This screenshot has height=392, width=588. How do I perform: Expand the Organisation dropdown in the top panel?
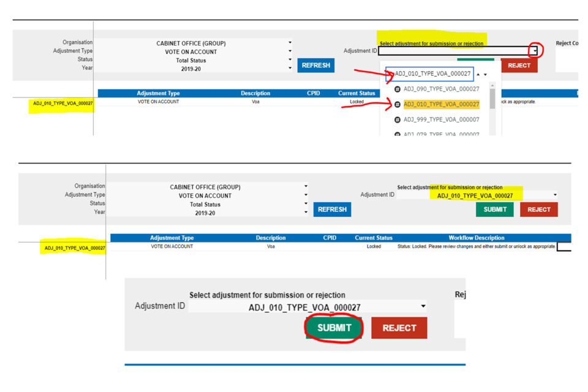pos(290,43)
